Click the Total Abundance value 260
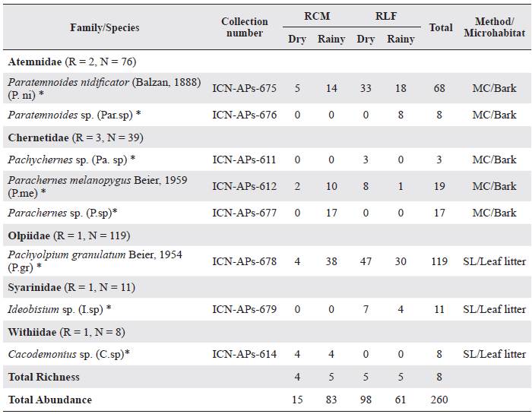This screenshot has height=414, width=532. (441, 400)
